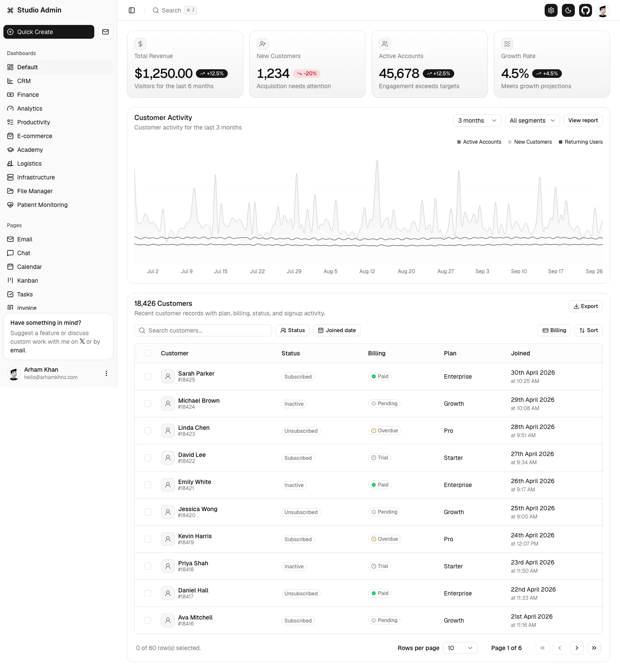Click the Active Accounts users icon

pos(385,44)
